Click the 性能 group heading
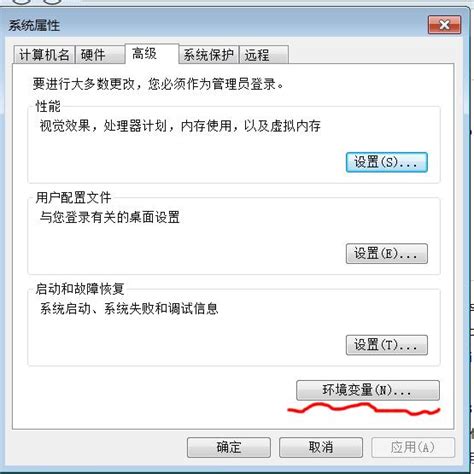The height and width of the screenshot is (474, 474). (x=48, y=106)
